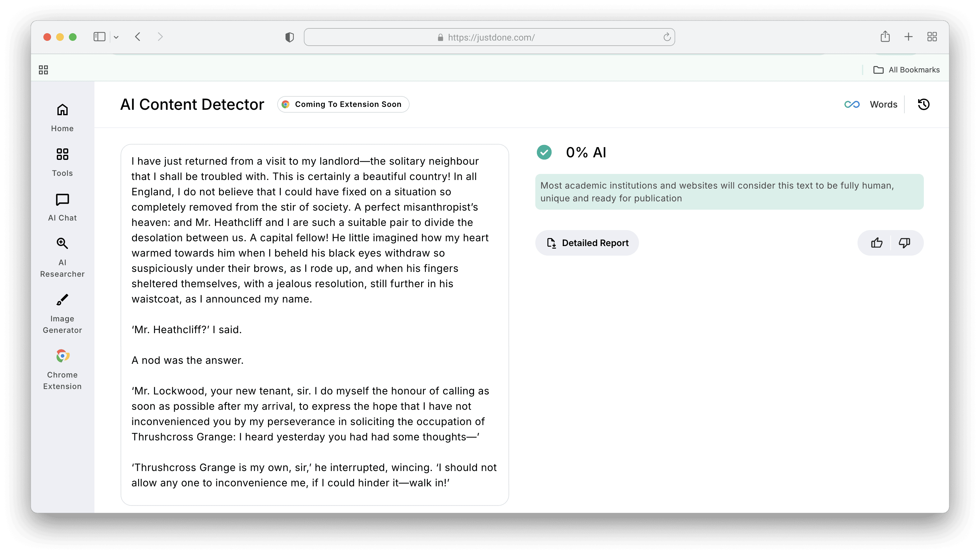Expand the sidebar options chevron
This screenshot has height=554, width=980.
(x=116, y=37)
